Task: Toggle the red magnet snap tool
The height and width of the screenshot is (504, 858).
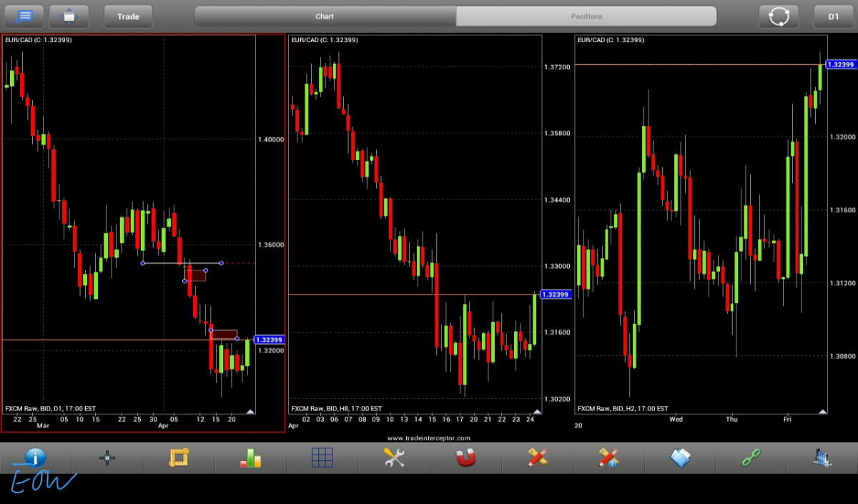Action: [x=465, y=458]
